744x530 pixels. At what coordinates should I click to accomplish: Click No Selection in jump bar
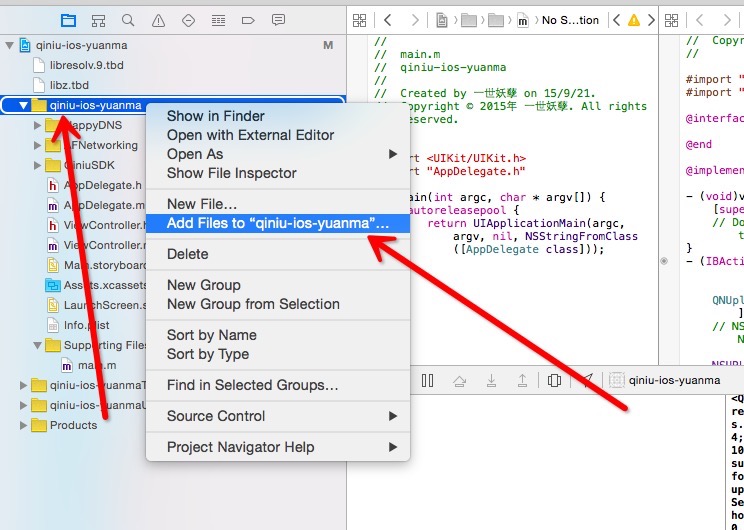(x=570, y=20)
